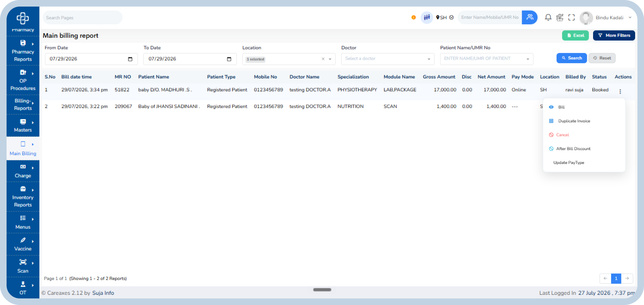The height and width of the screenshot is (305, 644).
Task: Choose Cancel from actions menu
Action: point(563,135)
